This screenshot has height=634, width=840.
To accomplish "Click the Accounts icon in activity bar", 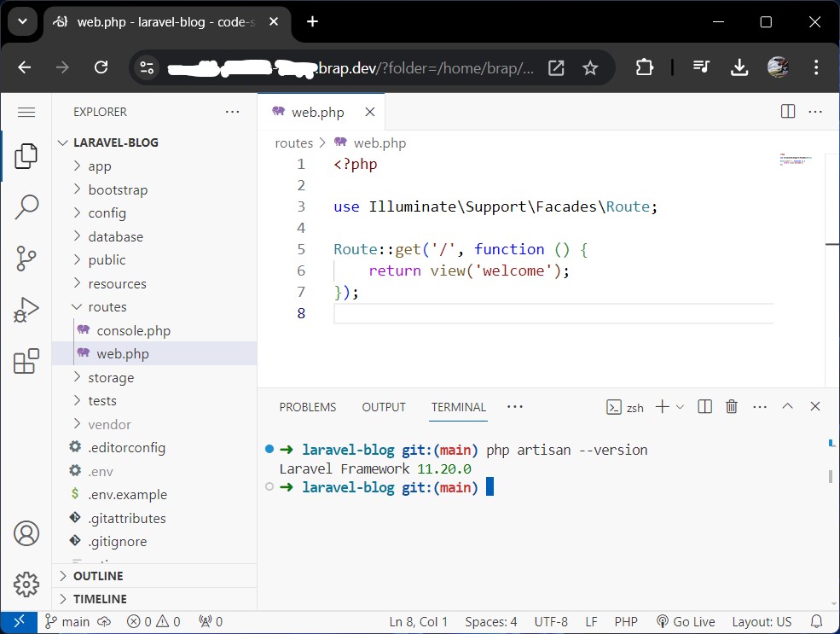I will (26, 533).
